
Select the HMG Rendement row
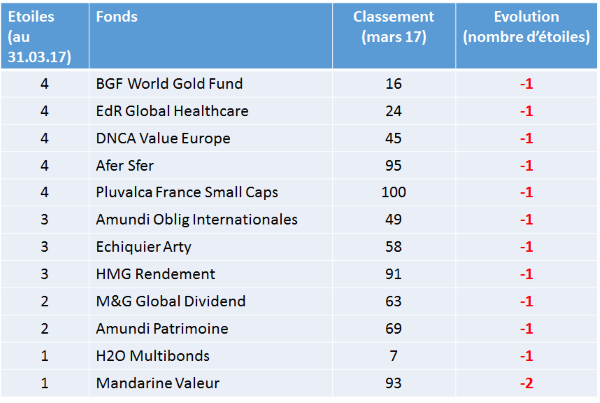coord(298,274)
